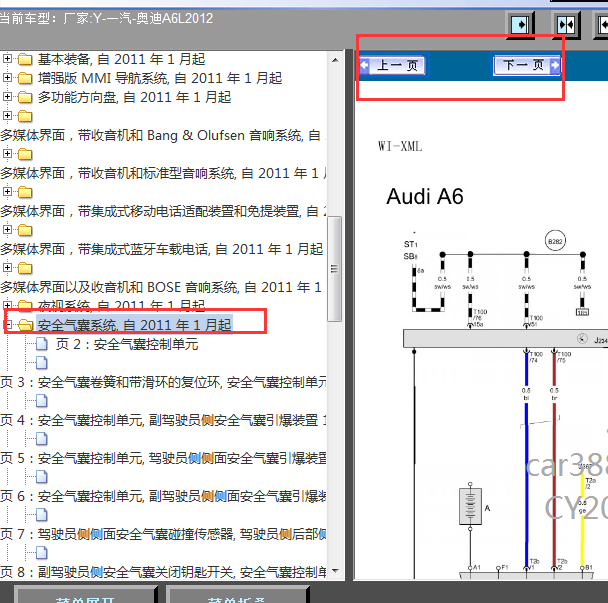Click the battery symbol labeled A
Screen dimensions: 608x603
[x=470, y=506]
